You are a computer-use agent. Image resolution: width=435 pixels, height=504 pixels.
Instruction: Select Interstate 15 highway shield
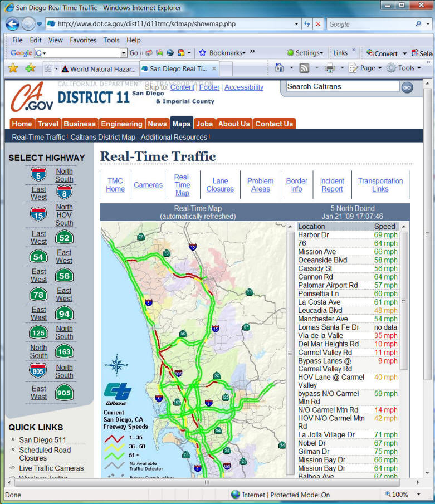tap(38, 215)
